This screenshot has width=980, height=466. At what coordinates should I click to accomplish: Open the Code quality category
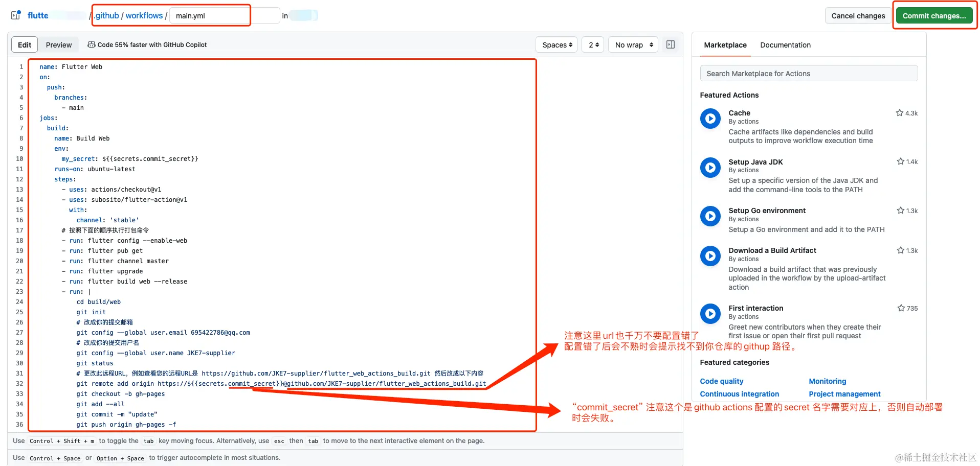pos(721,381)
